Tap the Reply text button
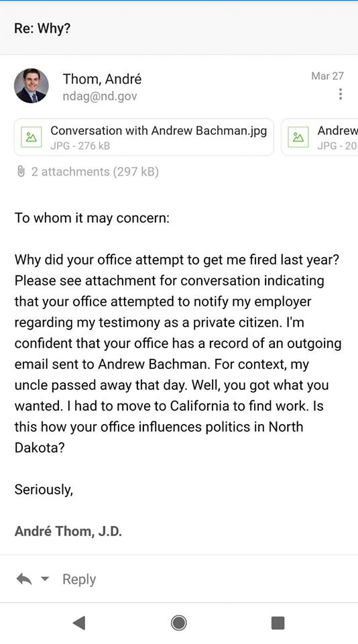358x644 pixels. 79,579
